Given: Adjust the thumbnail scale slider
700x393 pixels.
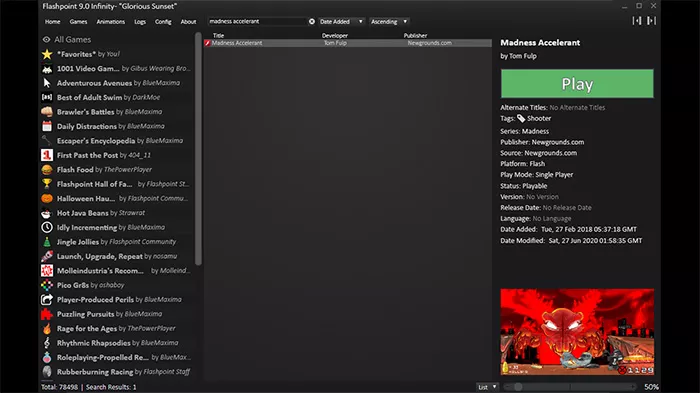Looking at the screenshot, I should [570, 387].
